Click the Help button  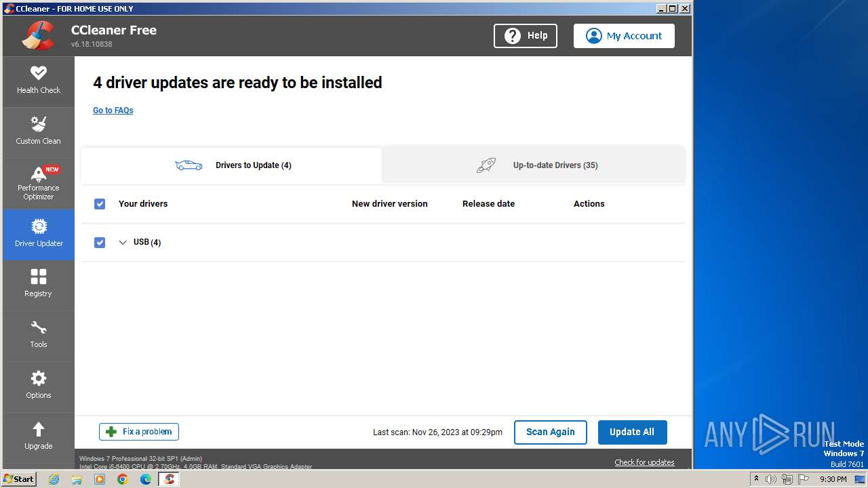(526, 36)
